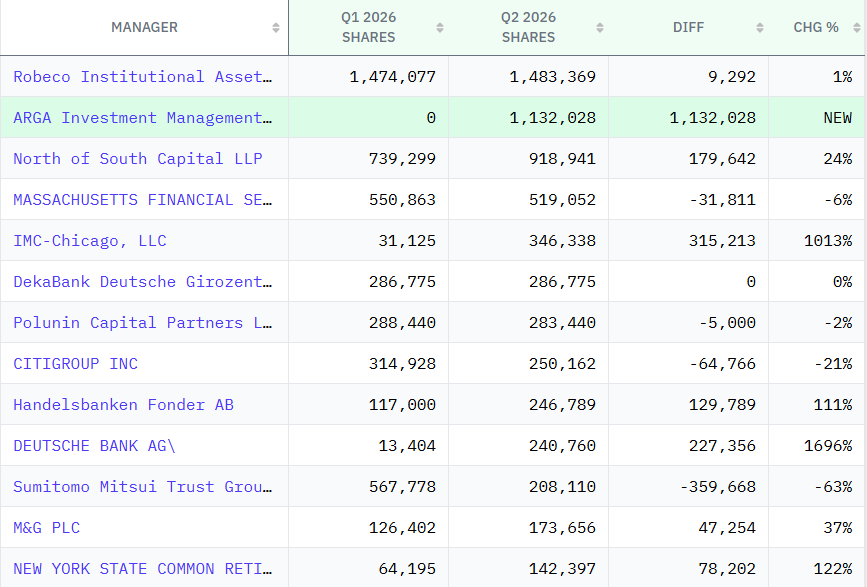
Task: Click the MANAGER column header label
Action: (144, 27)
